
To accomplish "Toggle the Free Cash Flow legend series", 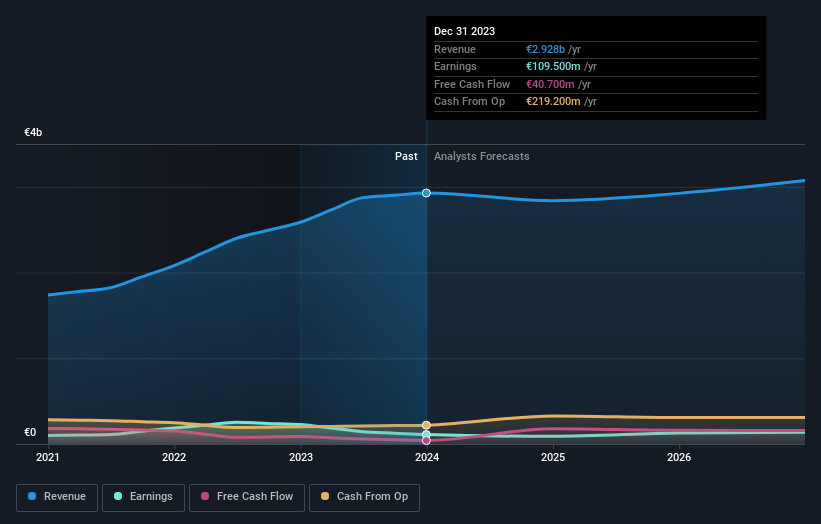I will pos(247,497).
